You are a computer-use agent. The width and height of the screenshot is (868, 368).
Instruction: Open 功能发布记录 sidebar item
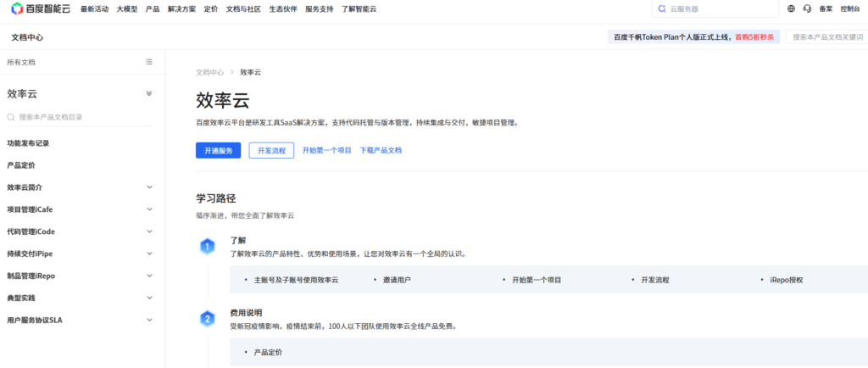coord(28,142)
